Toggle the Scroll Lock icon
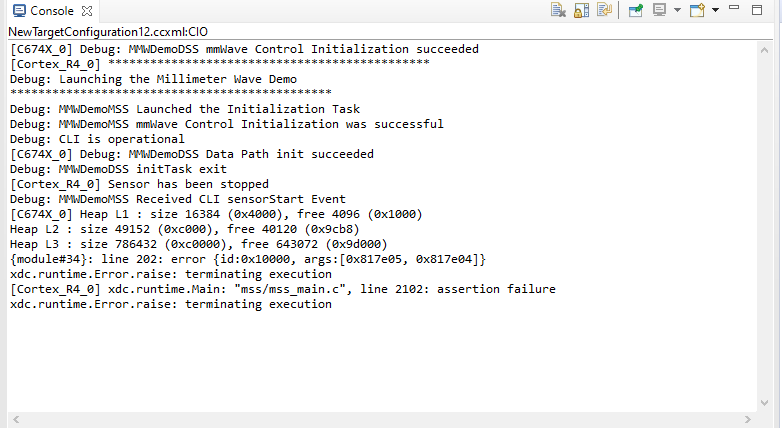782x428 pixels. coord(582,10)
